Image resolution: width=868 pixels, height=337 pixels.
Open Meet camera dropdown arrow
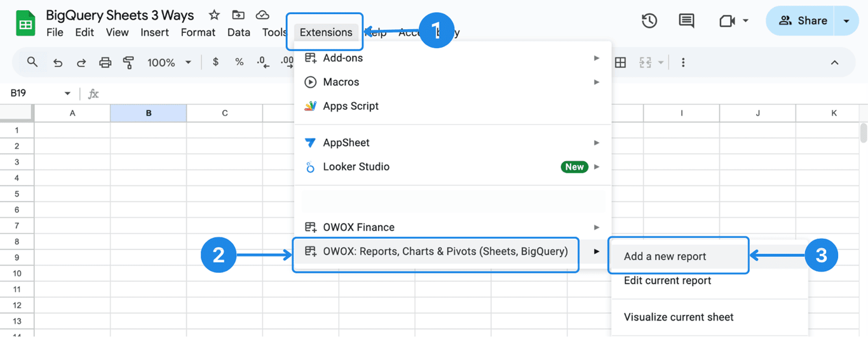(x=745, y=21)
